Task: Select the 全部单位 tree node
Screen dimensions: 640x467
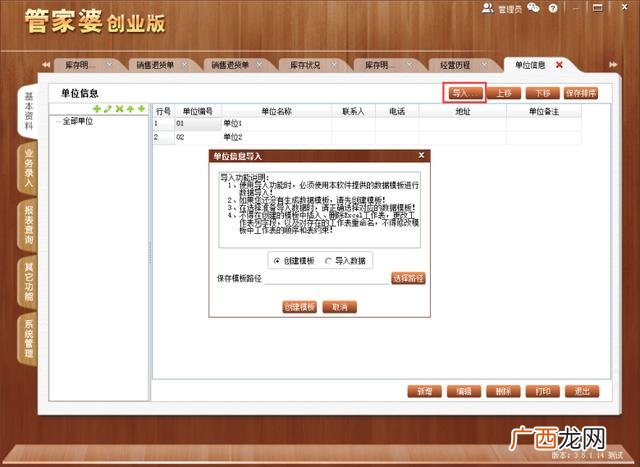Action: (78, 121)
